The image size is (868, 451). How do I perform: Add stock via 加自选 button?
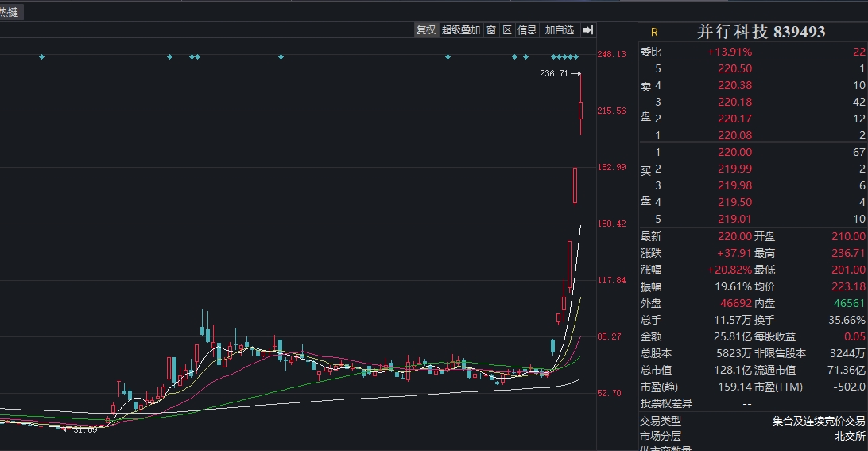[559, 30]
